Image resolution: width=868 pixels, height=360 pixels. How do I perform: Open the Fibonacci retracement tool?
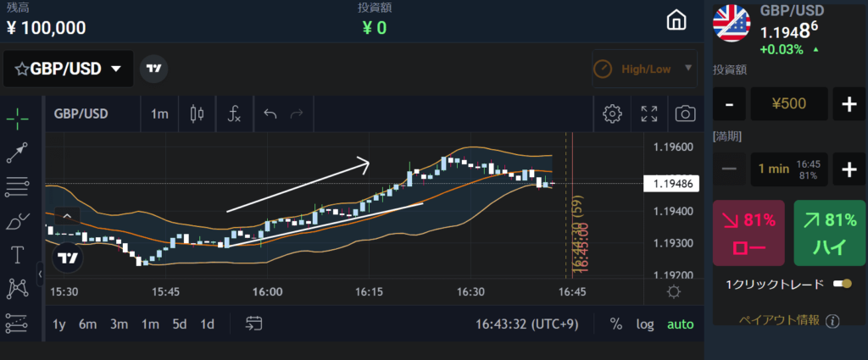coord(16,186)
